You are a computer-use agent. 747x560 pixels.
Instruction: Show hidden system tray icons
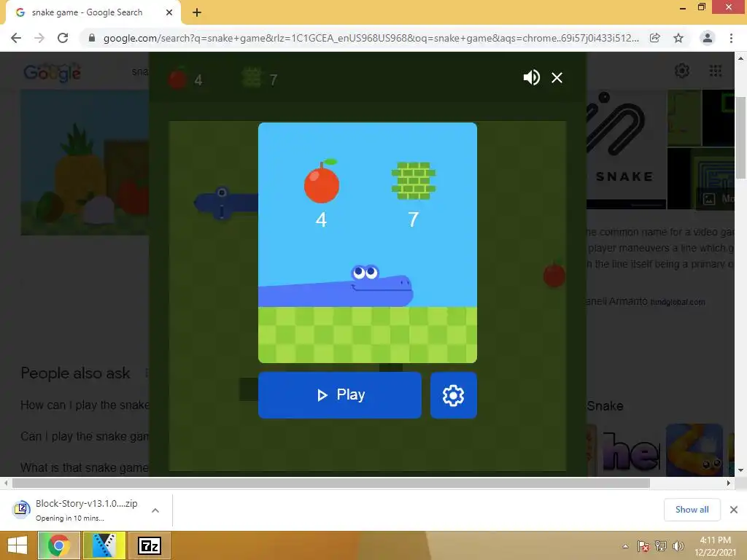[625, 546]
